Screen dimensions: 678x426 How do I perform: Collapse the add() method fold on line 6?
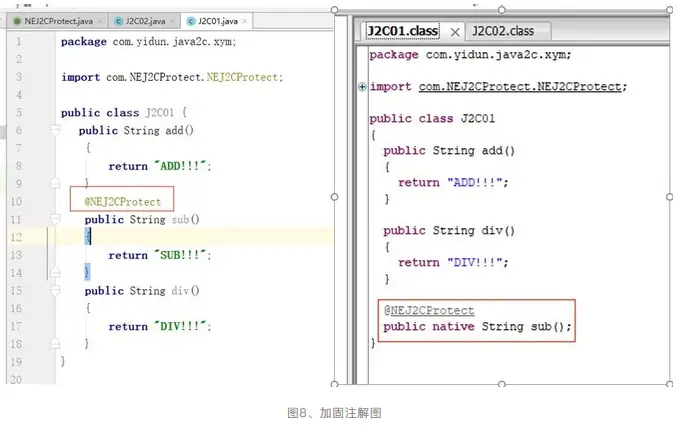[55, 129]
